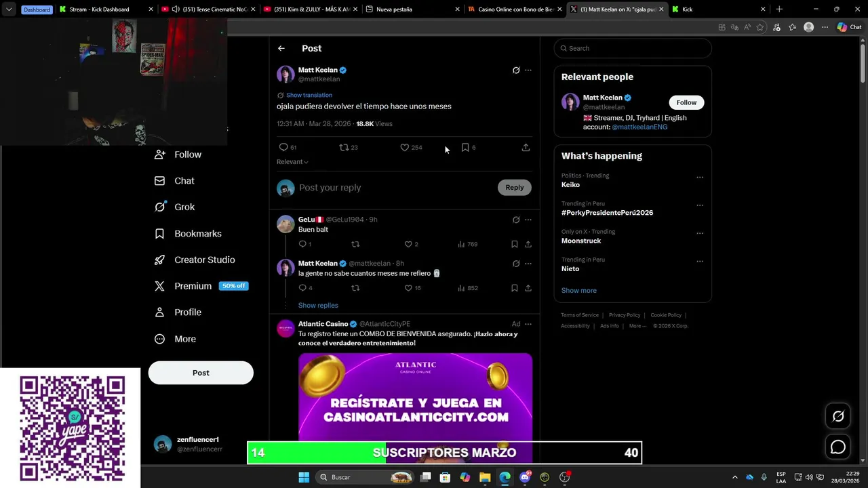Open Grok icon on Matt Keelan's main post
Image resolution: width=868 pixels, height=488 pixels.
[x=516, y=70]
